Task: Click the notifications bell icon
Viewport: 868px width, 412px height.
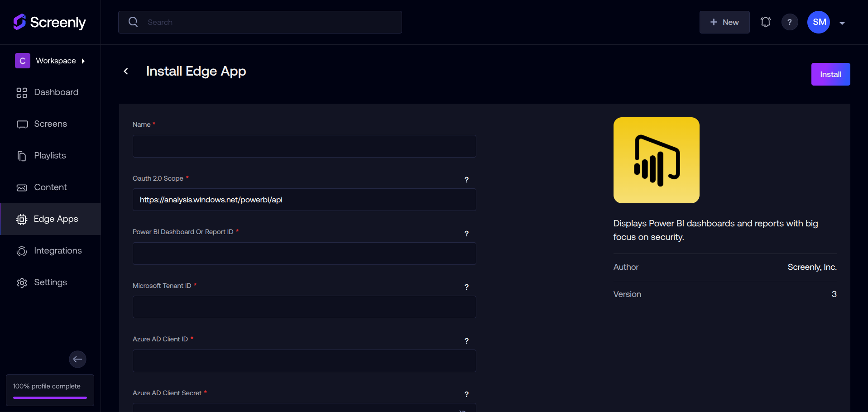Action: click(x=765, y=22)
